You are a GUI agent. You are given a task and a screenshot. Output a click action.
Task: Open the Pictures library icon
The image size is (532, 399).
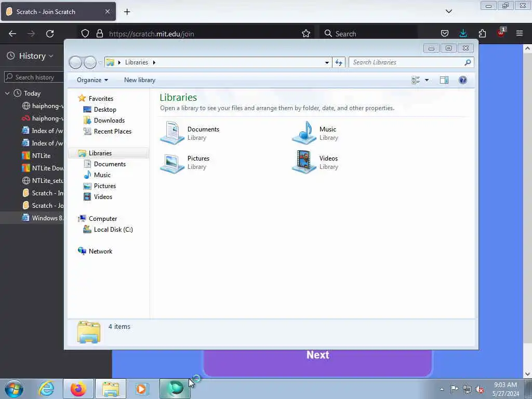tap(172, 163)
